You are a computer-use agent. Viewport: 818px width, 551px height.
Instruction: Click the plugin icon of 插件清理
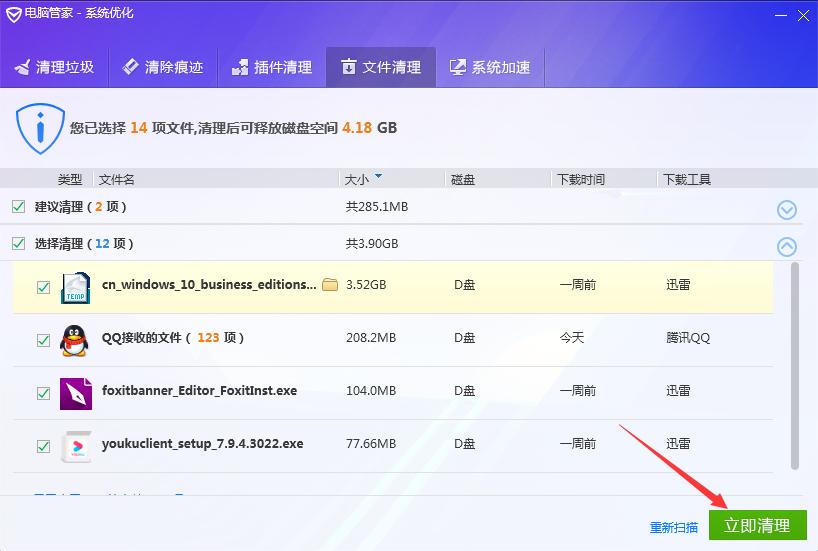(x=240, y=67)
